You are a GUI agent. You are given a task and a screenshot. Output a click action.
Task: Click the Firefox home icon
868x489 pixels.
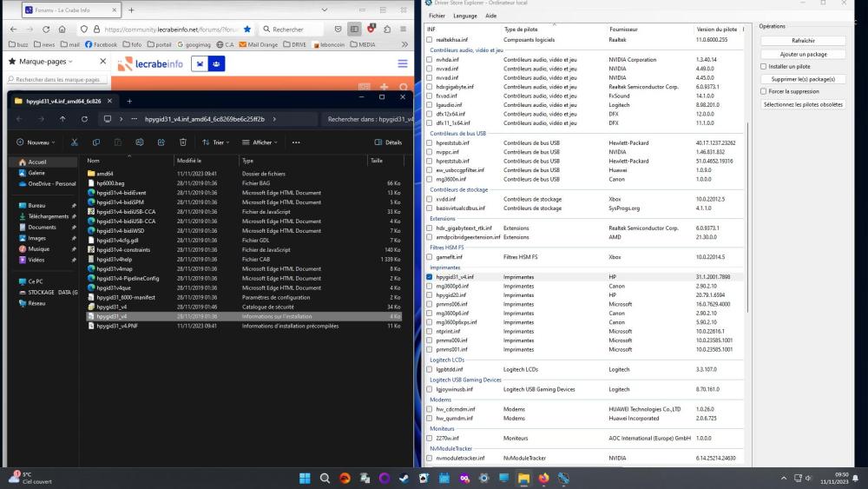(x=62, y=29)
